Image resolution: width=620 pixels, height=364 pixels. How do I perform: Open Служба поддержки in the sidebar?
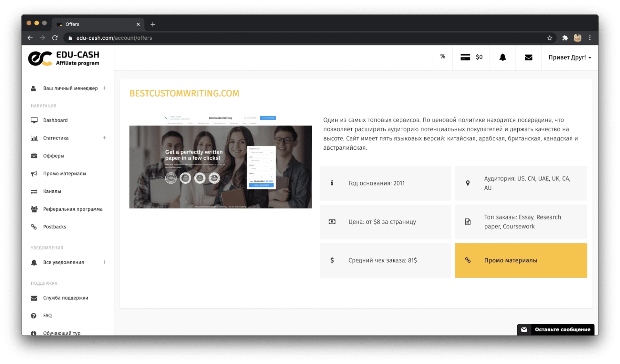point(66,298)
